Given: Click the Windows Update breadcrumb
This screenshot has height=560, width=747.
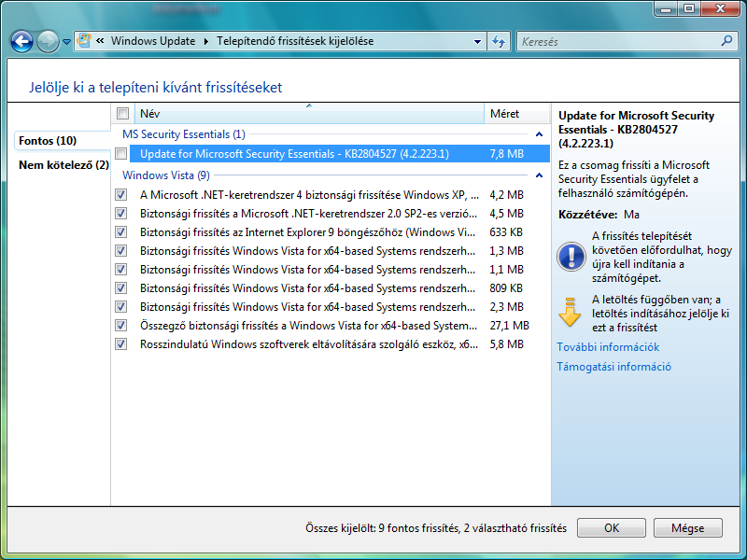Looking at the screenshot, I should [x=153, y=41].
